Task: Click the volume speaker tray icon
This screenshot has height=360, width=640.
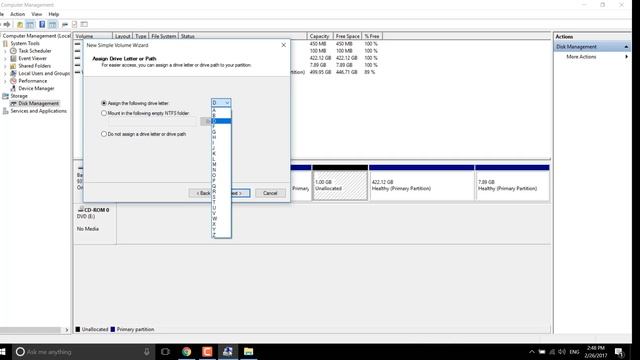Action: pyautogui.click(x=562, y=352)
